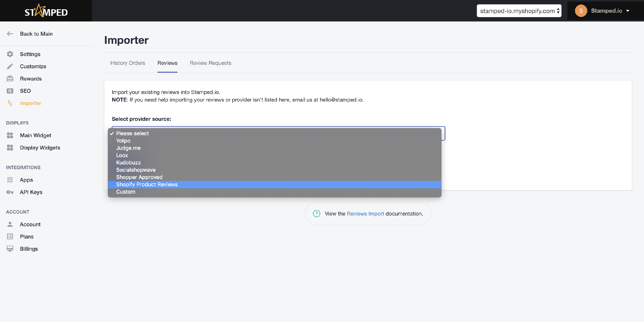The image size is (644, 322).
Task: Click the Main Widget icon
Action: click(10, 135)
